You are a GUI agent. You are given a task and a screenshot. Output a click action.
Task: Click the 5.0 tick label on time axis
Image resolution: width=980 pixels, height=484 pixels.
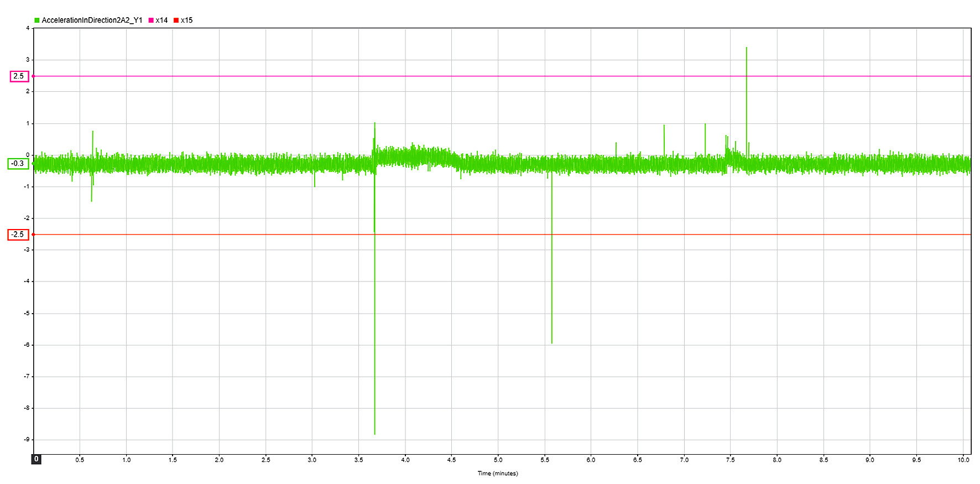pos(498,460)
